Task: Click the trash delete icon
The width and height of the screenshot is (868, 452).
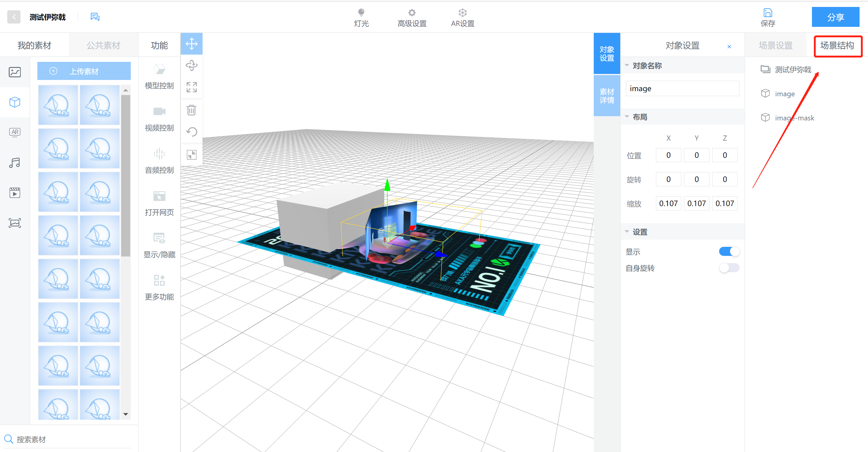Action: pos(191,110)
